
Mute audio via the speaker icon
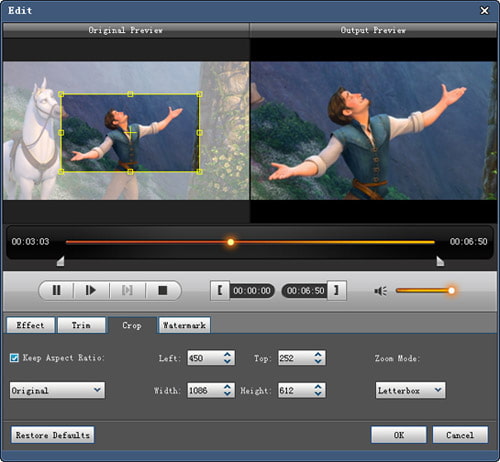pyautogui.click(x=380, y=291)
